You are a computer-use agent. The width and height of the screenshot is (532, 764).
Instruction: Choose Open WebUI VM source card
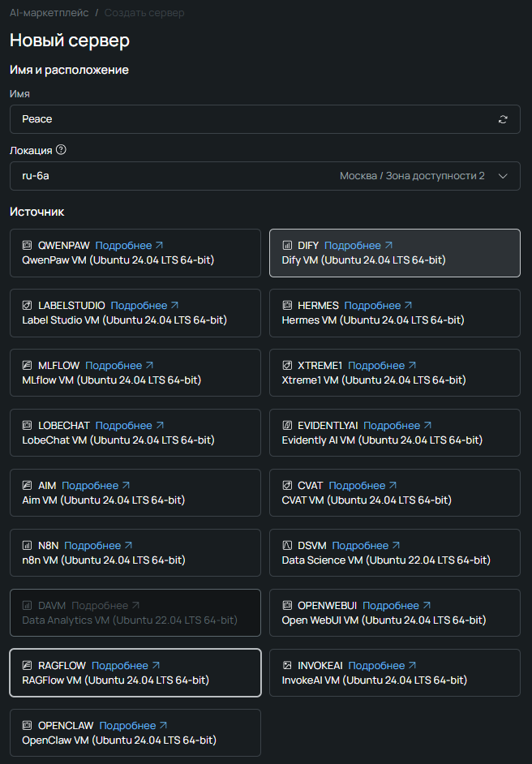pyautogui.click(x=395, y=612)
